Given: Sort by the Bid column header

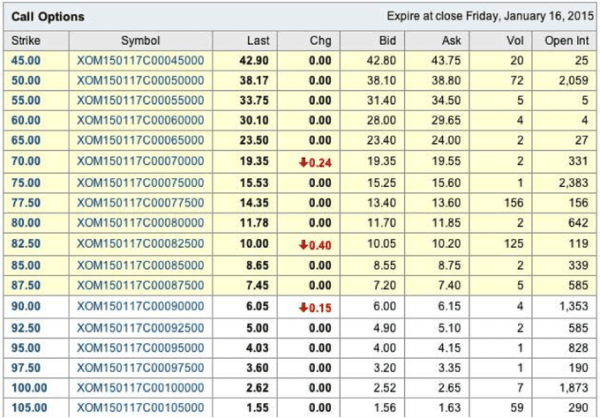Looking at the screenshot, I should coord(393,40).
